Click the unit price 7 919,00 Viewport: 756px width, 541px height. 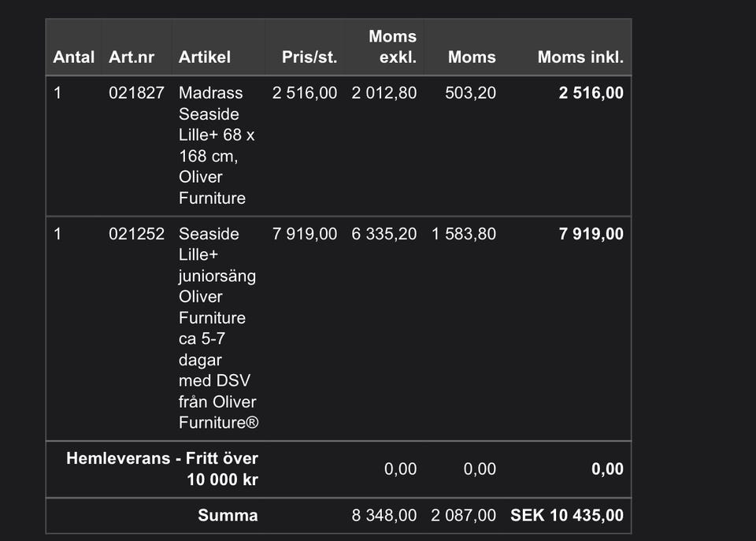[x=305, y=234]
